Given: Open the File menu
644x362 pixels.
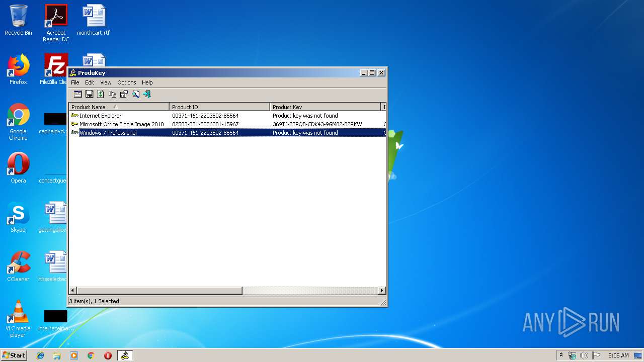Looking at the screenshot, I should click(x=75, y=82).
